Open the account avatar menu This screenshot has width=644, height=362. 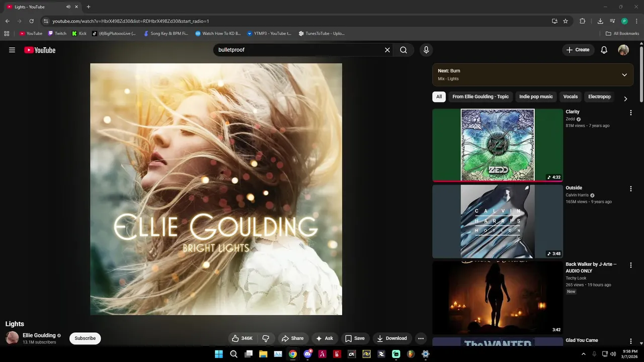623,50
